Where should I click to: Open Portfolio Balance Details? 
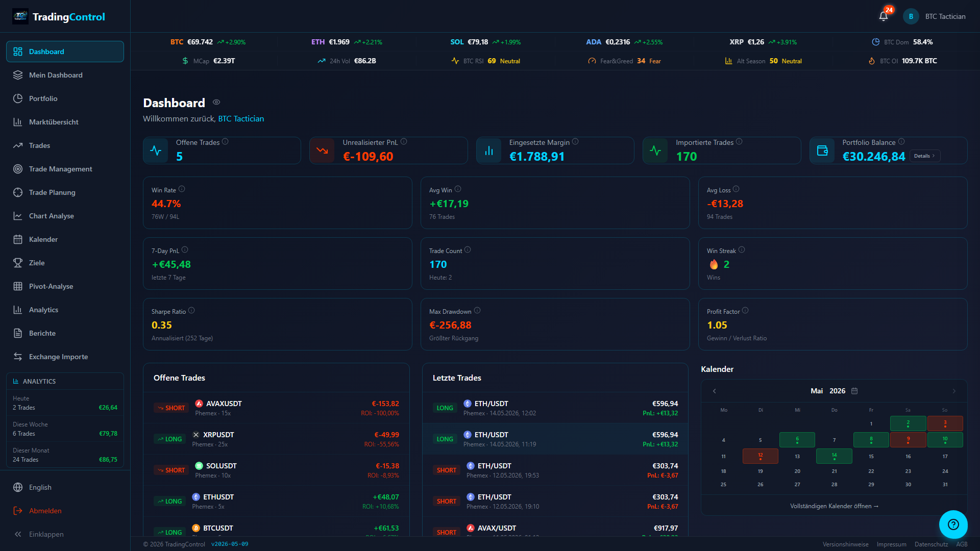click(924, 156)
